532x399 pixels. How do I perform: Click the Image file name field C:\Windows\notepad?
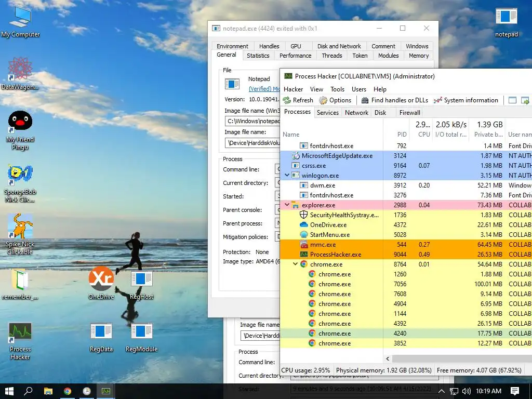[252, 121]
